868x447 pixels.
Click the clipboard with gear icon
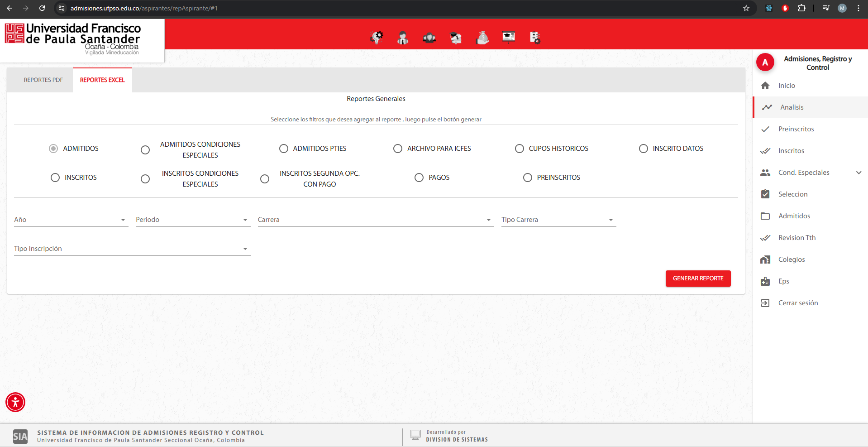click(535, 38)
